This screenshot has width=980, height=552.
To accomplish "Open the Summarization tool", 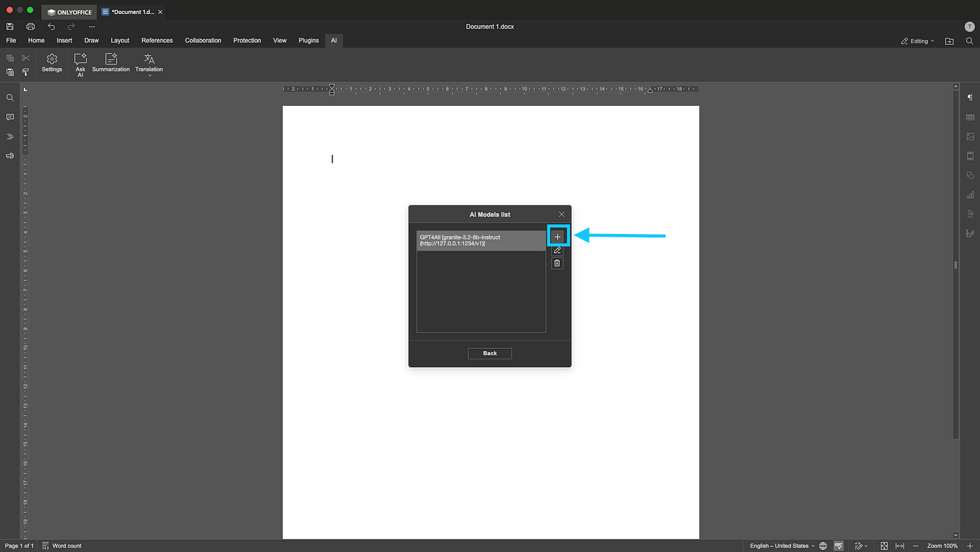I will (111, 63).
